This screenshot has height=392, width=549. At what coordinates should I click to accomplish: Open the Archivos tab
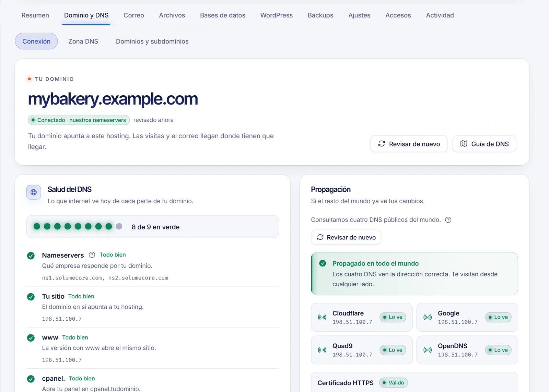(x=172, y=15)
